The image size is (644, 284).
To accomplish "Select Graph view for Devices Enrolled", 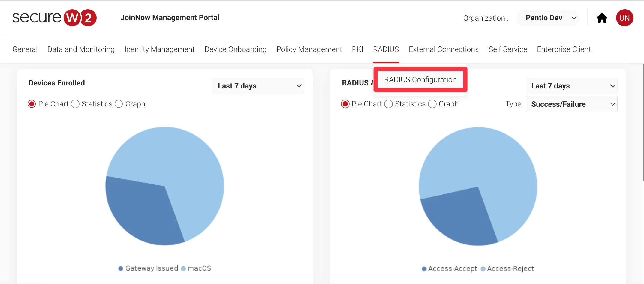I will [x=119, y=104].
